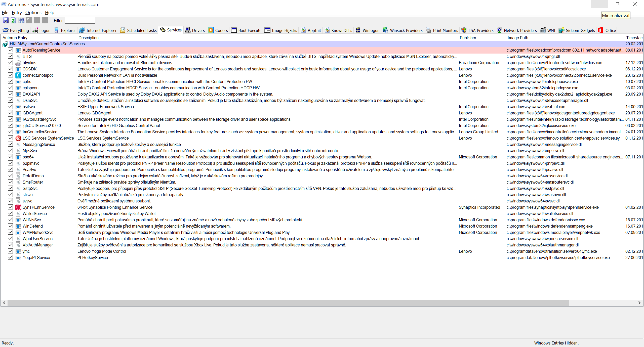Screen dimensions: 644x347
Task: Toggle the YogaPLService checkbox
Action: 10,257
